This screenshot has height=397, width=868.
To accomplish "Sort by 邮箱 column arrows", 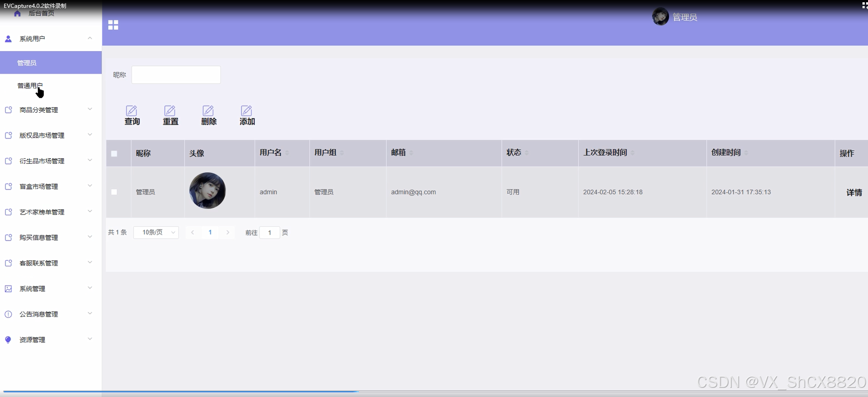I will coord(411,153).
